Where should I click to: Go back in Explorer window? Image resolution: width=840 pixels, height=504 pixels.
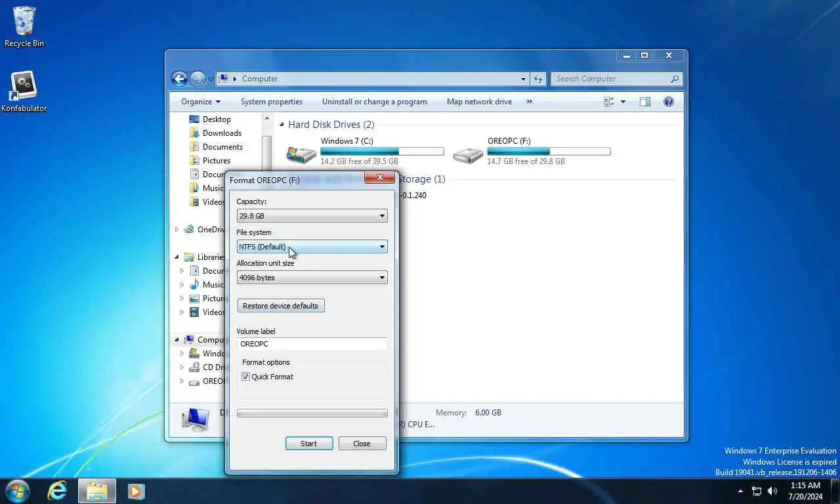(x=179, y=79)
